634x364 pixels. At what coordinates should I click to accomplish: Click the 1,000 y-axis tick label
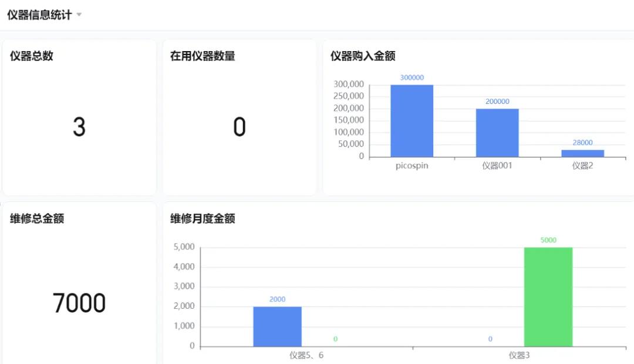[x=184, y=326]
